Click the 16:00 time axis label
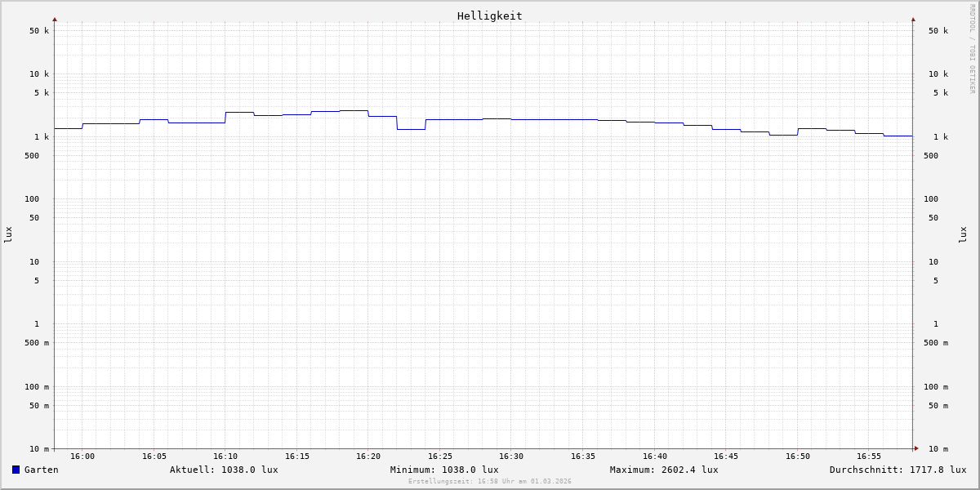This screenshot has height=490, width=980. point(82,457)
